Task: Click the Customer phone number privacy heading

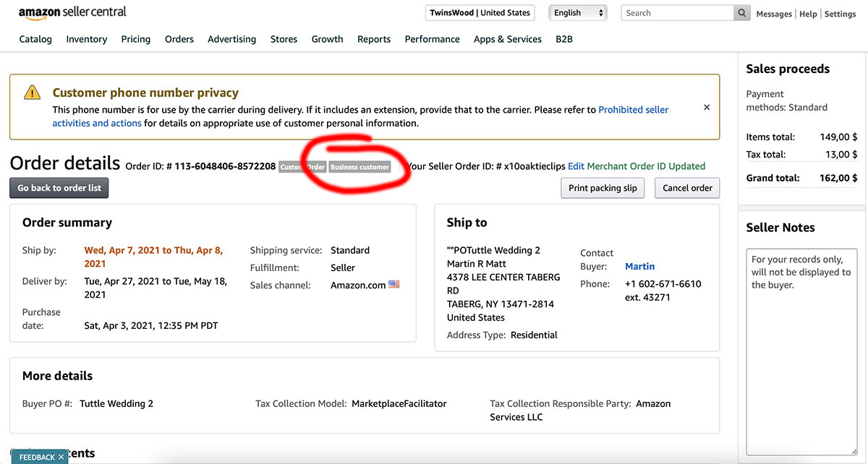Action: (x=145, y=93)
